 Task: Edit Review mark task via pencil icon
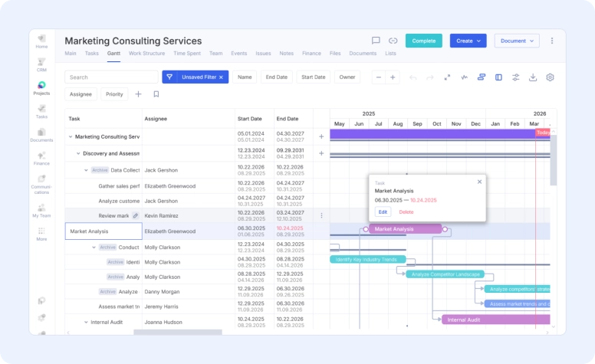[136, 215]
